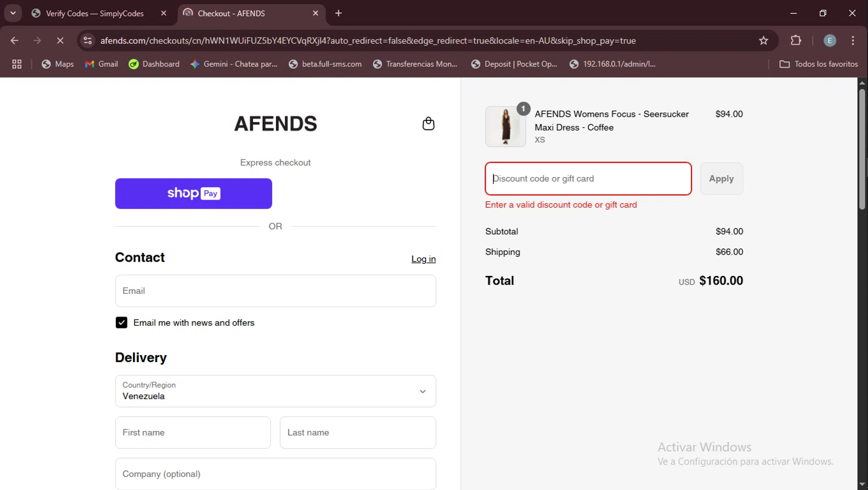This screenshot has height=490, width=868.
Task: Expand the Country/Region Venezuela dropdown
Action: click(275, 391)
